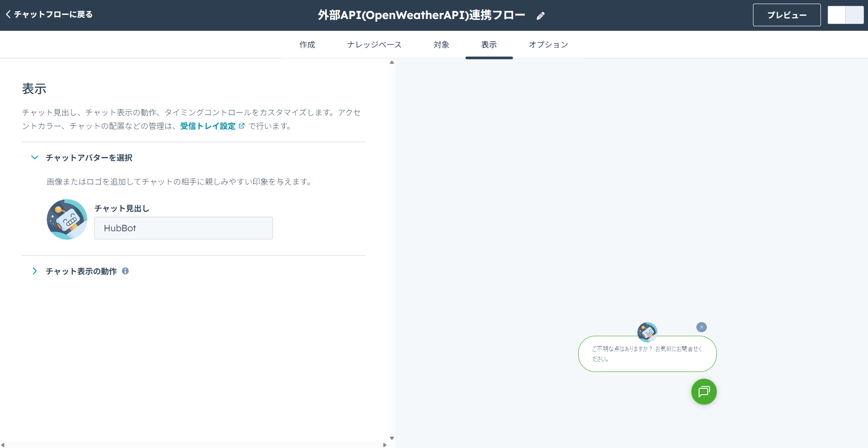Toggle the chatflow activation switch top right

click(x=846, y=14)
